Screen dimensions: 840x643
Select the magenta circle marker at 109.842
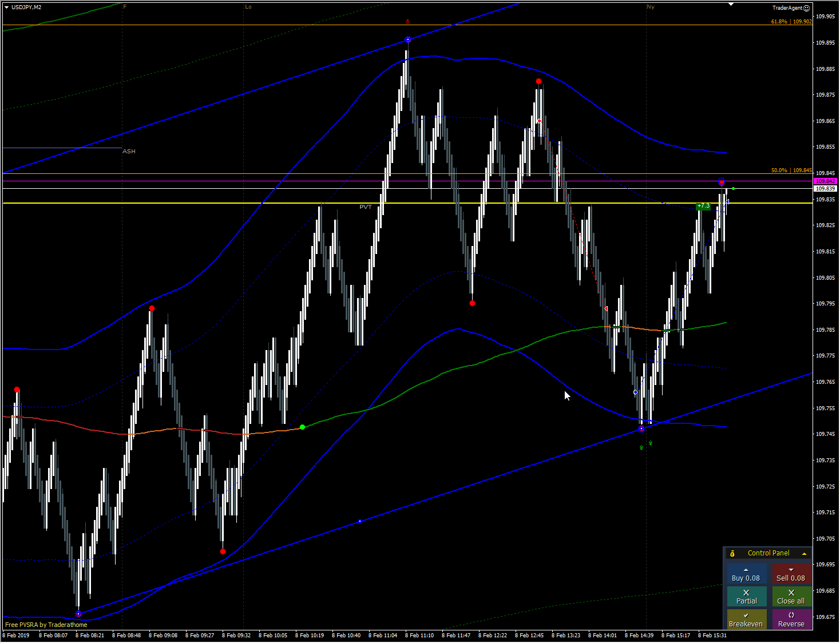[722, 182]
